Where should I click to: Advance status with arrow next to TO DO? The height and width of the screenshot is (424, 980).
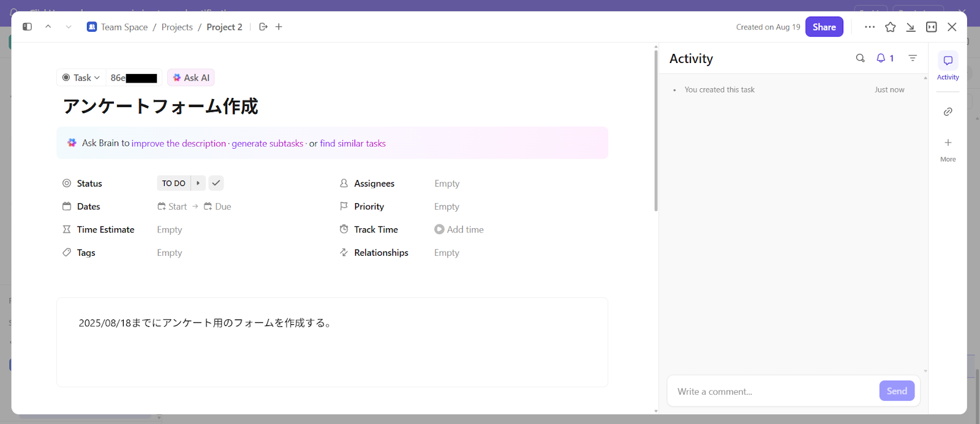pyautogui.click(x=198, y=183)
